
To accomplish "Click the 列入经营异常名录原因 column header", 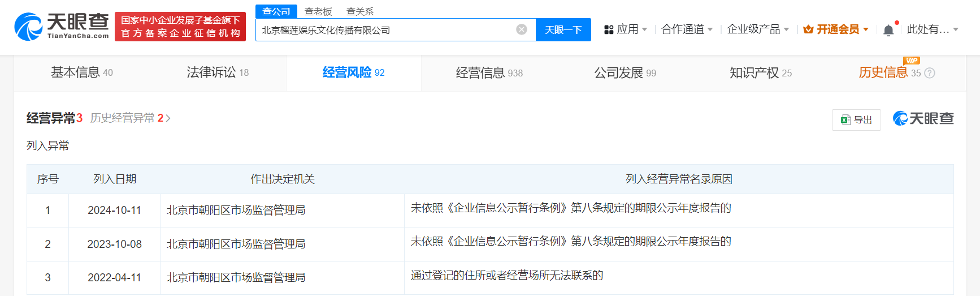I will coord(679,179).
